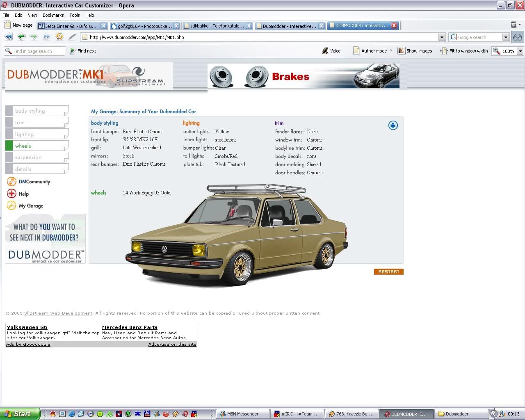Viewport: 525px width, 420px height.
Task: Switch to the Jetta Einser Gti tab
Action: pos(72,26)
